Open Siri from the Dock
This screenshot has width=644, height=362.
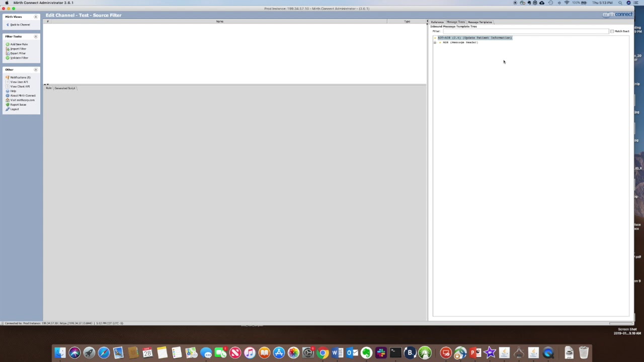point(74,353)
